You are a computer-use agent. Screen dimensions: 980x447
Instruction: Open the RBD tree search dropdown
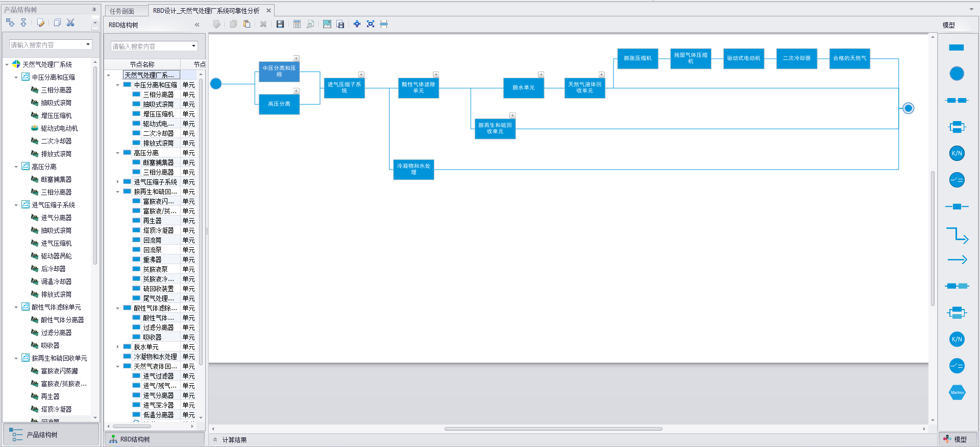tap(193, 46)
